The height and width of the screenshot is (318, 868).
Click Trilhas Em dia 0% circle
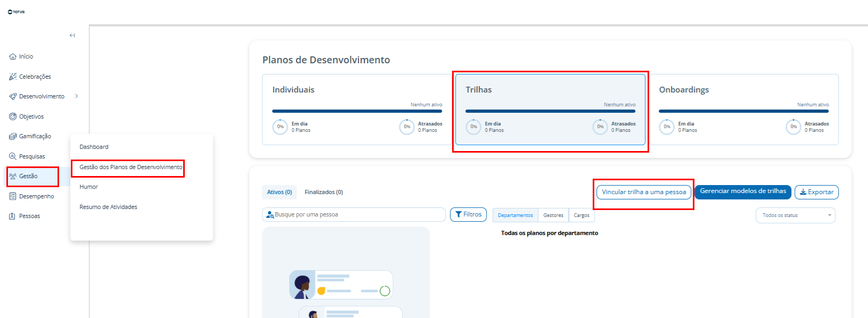[x=473, y=127]
